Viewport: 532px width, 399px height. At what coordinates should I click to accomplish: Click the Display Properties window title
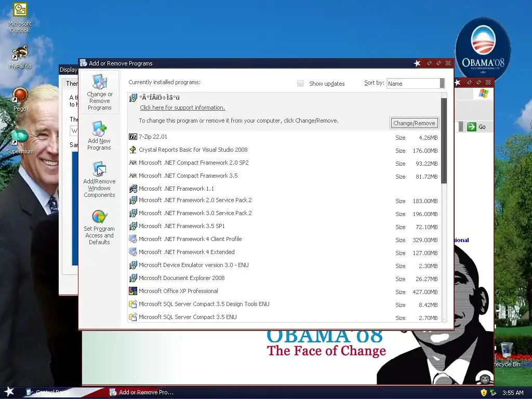click(x=69, y=70)
